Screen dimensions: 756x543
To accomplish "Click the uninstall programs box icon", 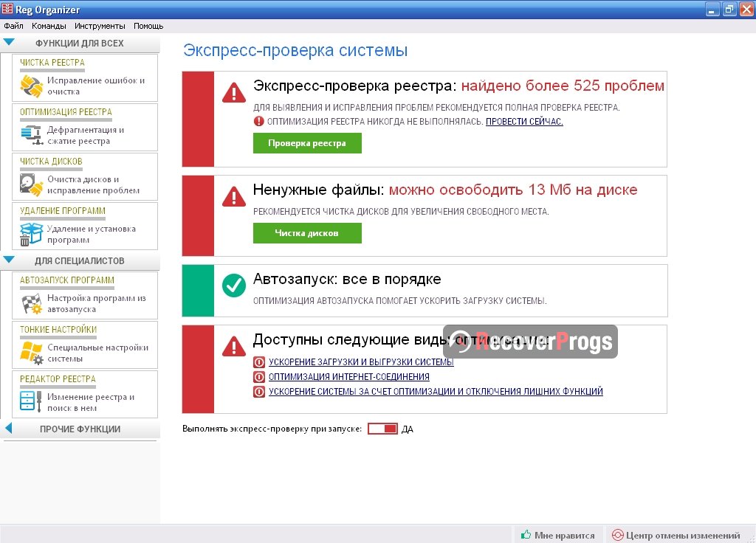I will (31, 234).
